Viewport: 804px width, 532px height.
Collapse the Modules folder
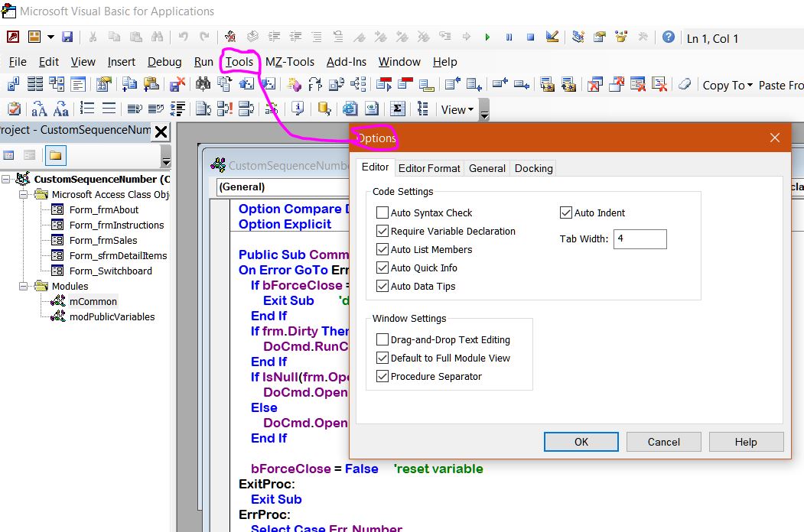[23, 286]
